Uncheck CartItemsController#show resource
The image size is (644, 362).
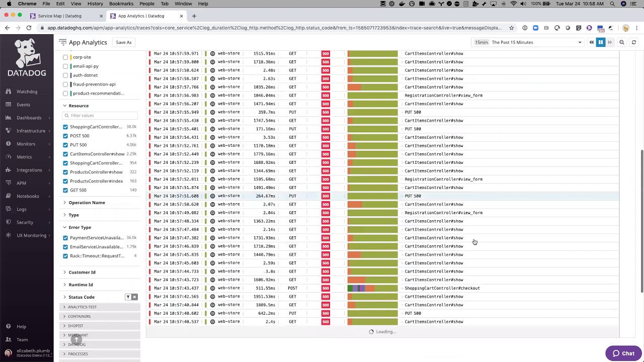[x=65, y=154]
